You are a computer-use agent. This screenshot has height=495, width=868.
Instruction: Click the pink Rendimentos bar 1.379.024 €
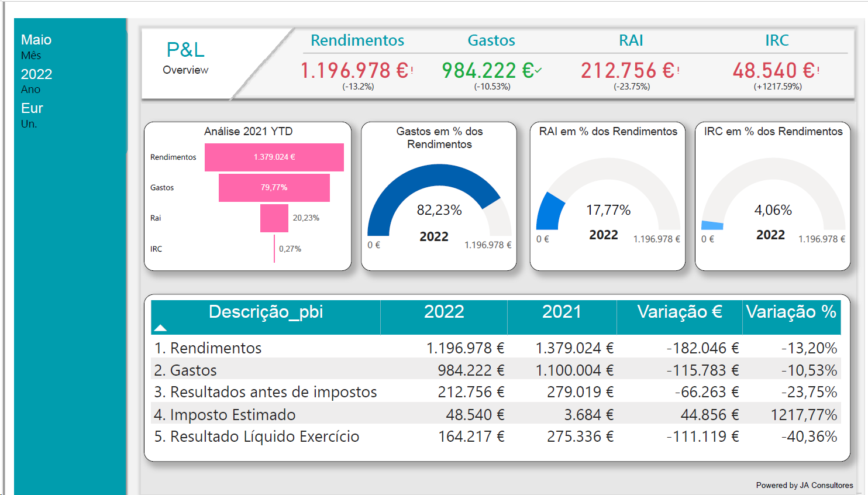tap(274, 157)
